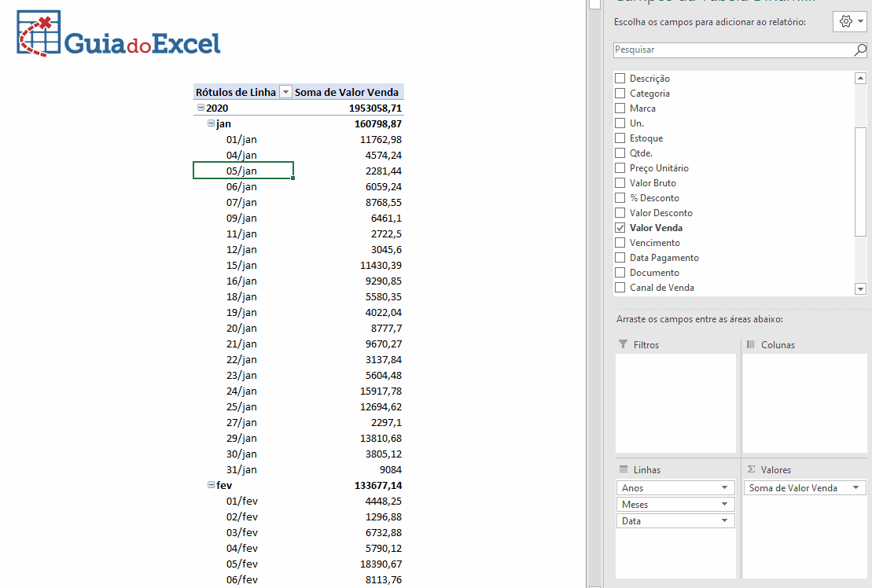Click the Guia do Excel logo
Viewport: 872px width, 588px height.
click(x=119, y=35)
